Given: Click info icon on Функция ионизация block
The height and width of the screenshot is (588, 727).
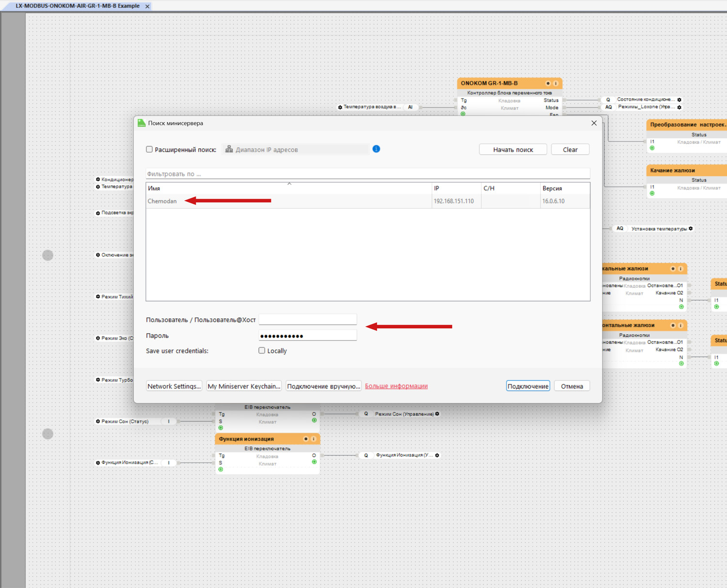Looking at the screenshot, I should click(x=314, y=439).
